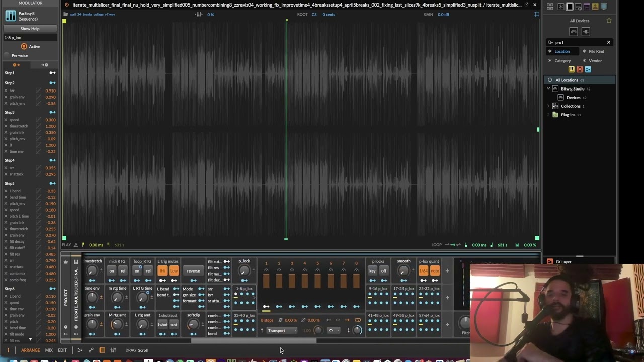This screenshot has width=644, height=362.
Task: Switch to modulation destinations tab in inspector
Action: (44, 65)
